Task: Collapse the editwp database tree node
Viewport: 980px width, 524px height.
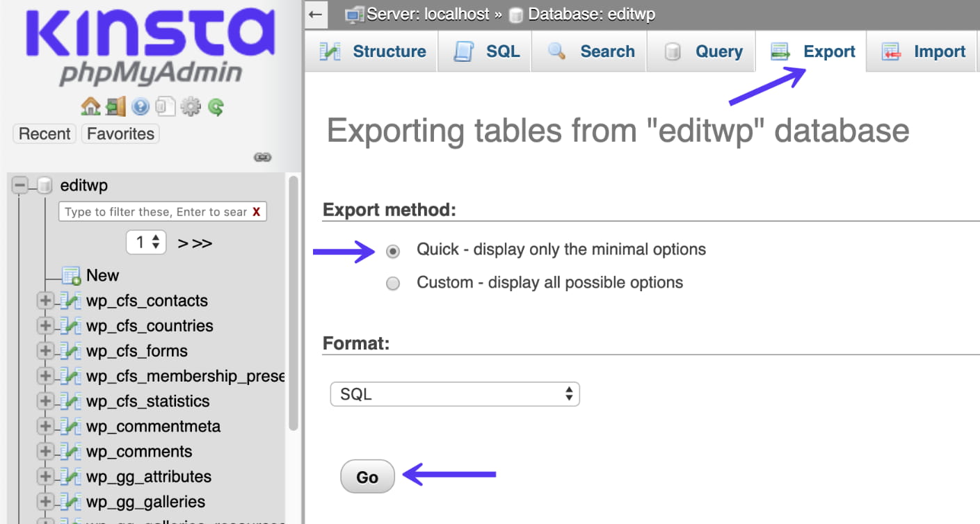Action: (x=19, y=185)
